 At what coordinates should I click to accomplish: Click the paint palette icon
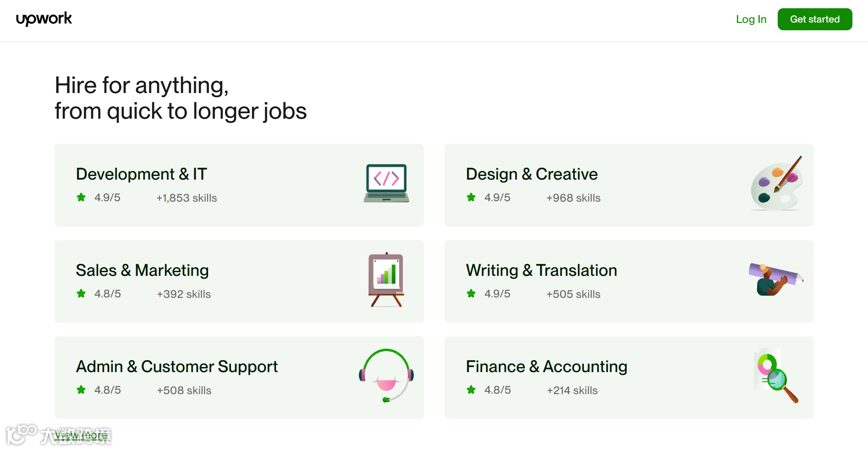777,184
